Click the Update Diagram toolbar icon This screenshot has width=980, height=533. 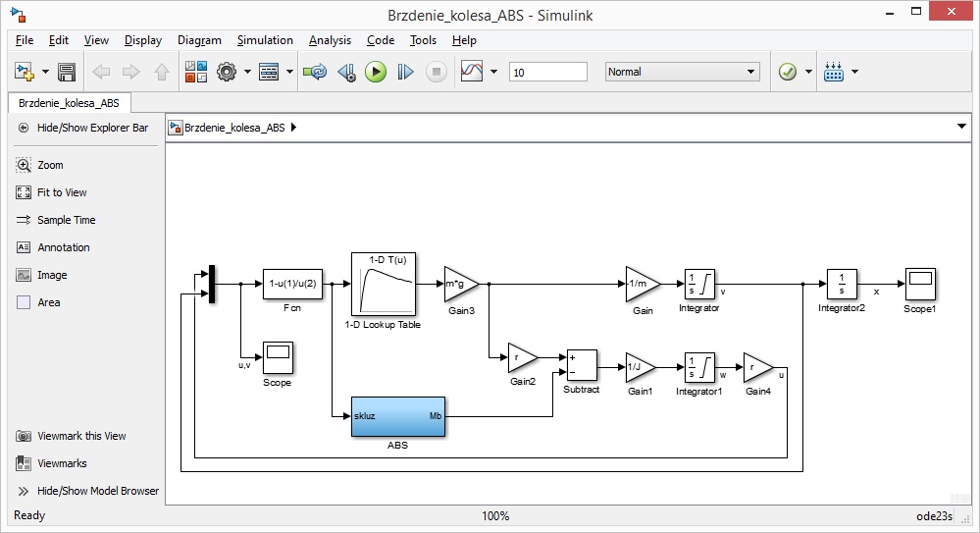[315, 72]
